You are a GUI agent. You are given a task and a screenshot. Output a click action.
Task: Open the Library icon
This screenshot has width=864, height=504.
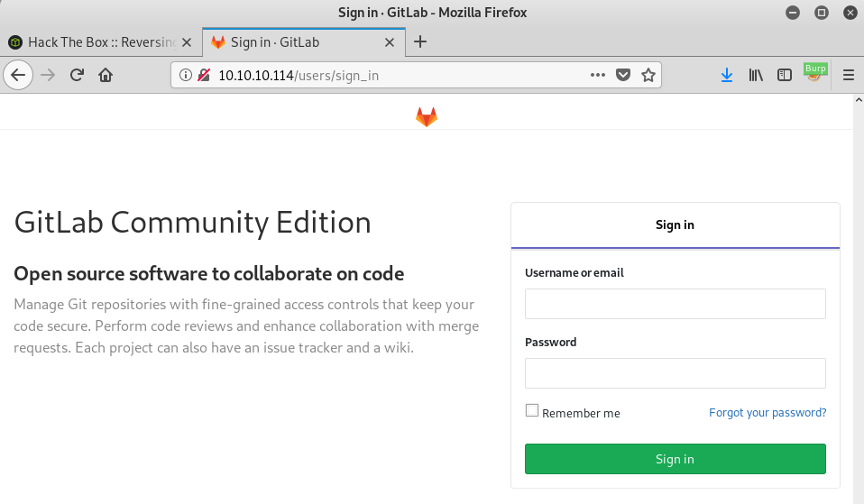[756, 75]
